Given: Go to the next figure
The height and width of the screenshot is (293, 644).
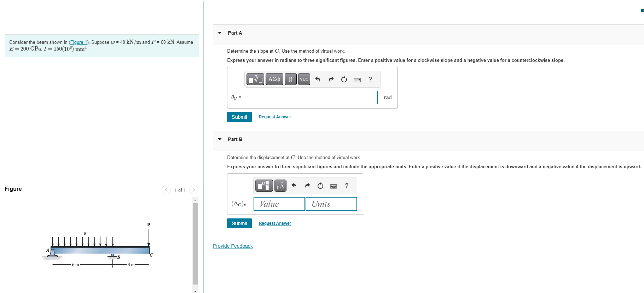Looking at the screenshot, I should pos(194,190).
